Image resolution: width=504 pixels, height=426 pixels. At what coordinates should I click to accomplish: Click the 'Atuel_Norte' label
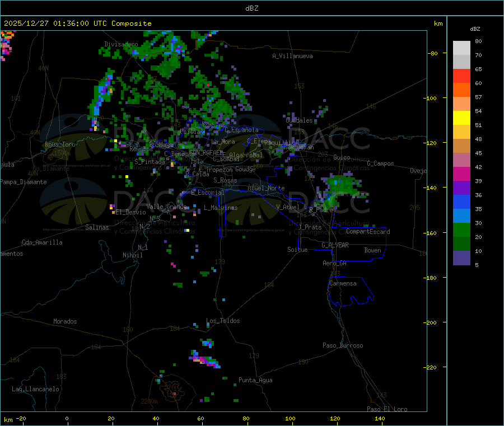click(266, 188)
